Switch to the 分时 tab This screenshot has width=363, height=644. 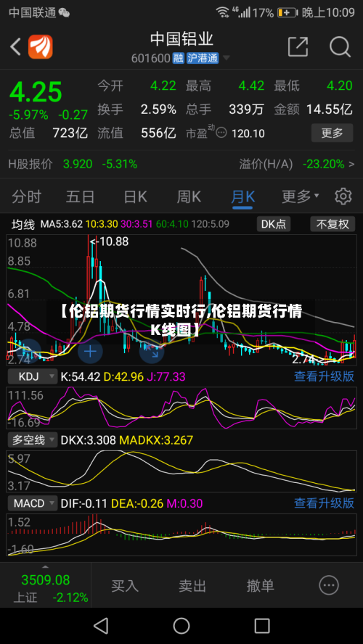tap(27, 197)
